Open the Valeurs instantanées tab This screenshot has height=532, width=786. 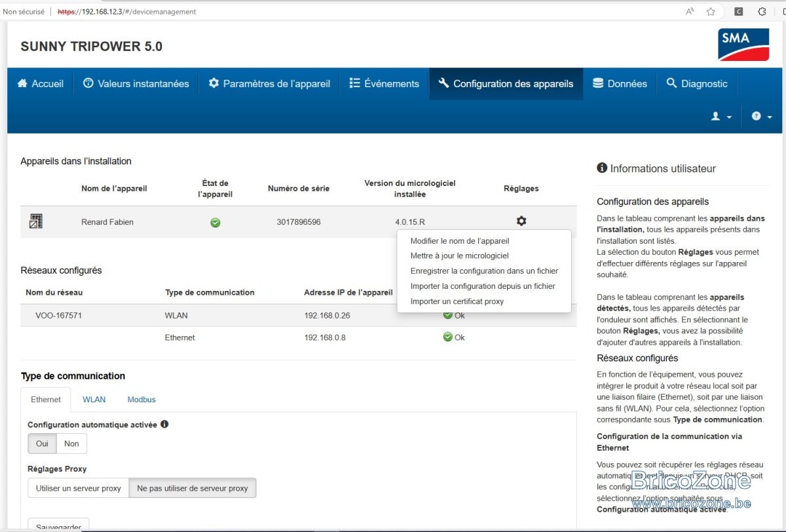pos(136,84)
